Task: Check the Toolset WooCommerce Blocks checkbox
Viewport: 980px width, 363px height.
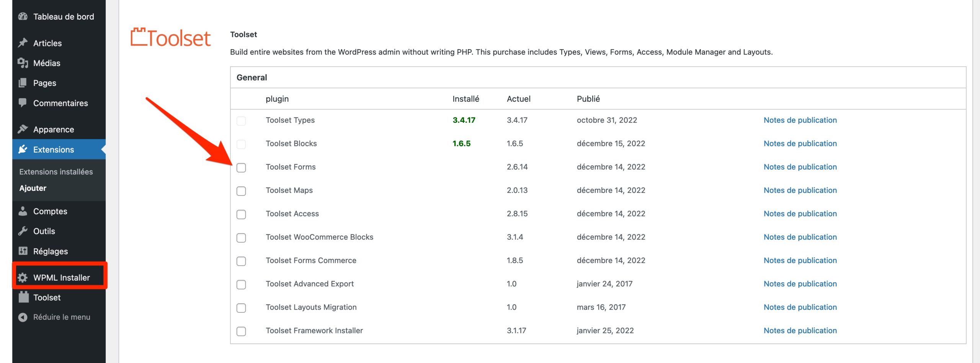Action: click(x=241, y=238)
